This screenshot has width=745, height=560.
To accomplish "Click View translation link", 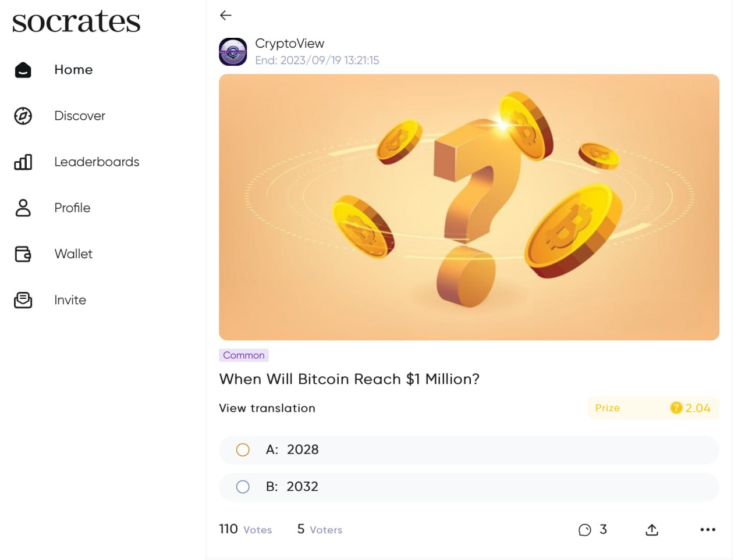I will tap(267, 408).
